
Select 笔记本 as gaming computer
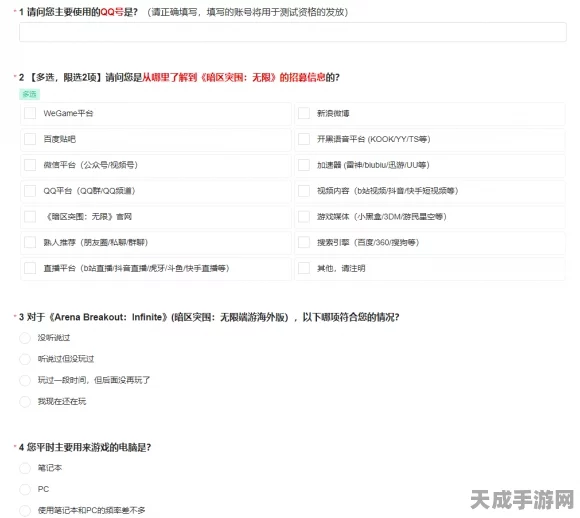(x=25, y=468)
